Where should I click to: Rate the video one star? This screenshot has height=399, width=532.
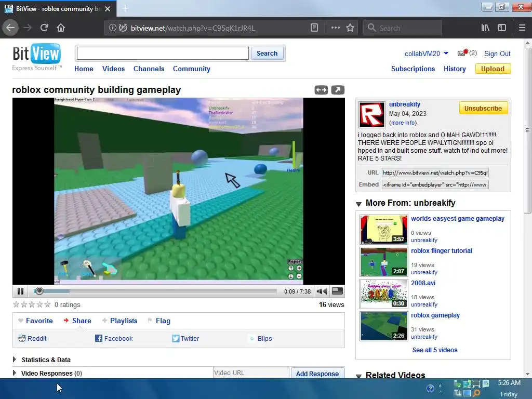click(16, 304)
